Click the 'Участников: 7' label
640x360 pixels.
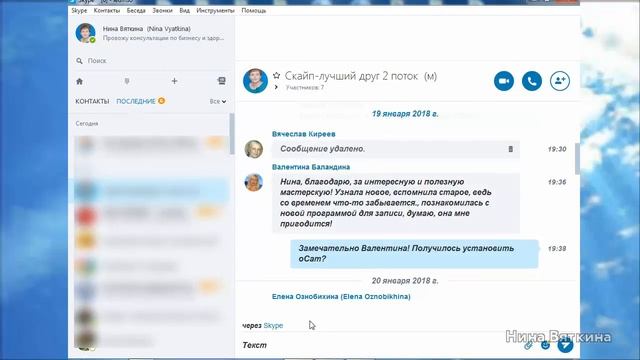[x=305, y=87]
